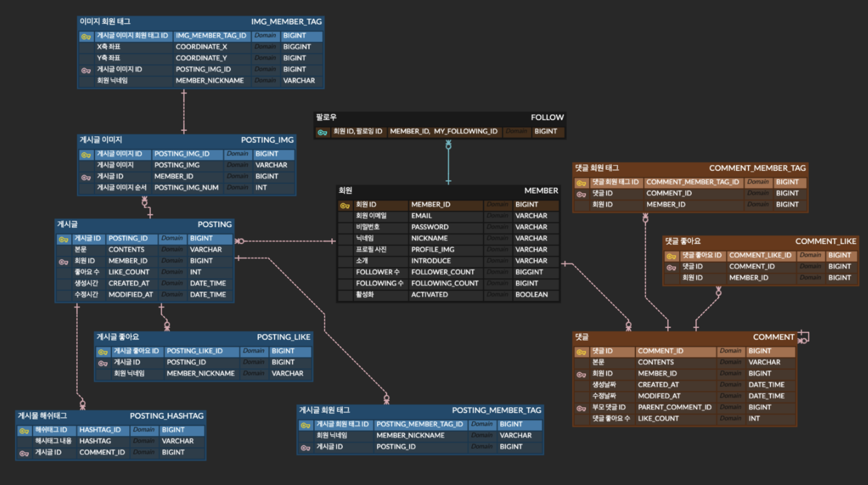This screenshot has height=485, width=868.
Task: Click the ACTIVATED BOOLEAN type cell
Action: [531, 295]
